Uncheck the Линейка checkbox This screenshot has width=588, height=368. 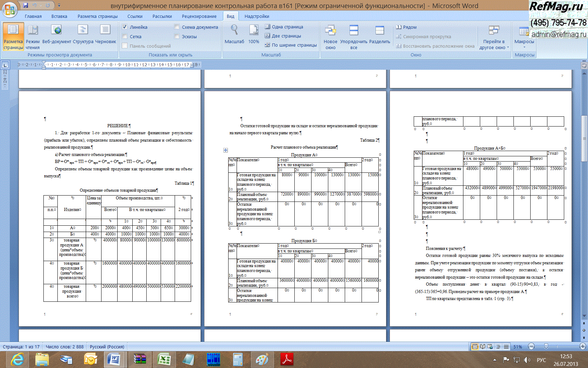pyautogui.click(x=125, y=27)
